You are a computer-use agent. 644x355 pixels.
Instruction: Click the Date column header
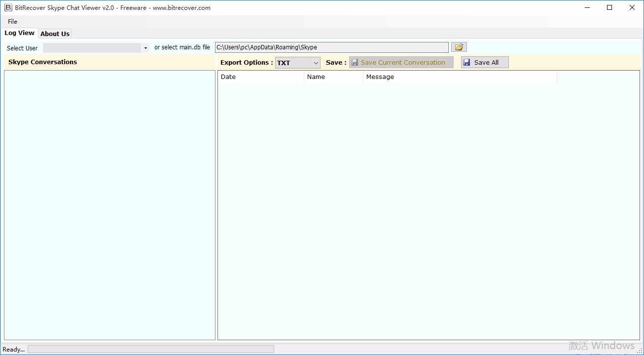(x=261, y=77)
